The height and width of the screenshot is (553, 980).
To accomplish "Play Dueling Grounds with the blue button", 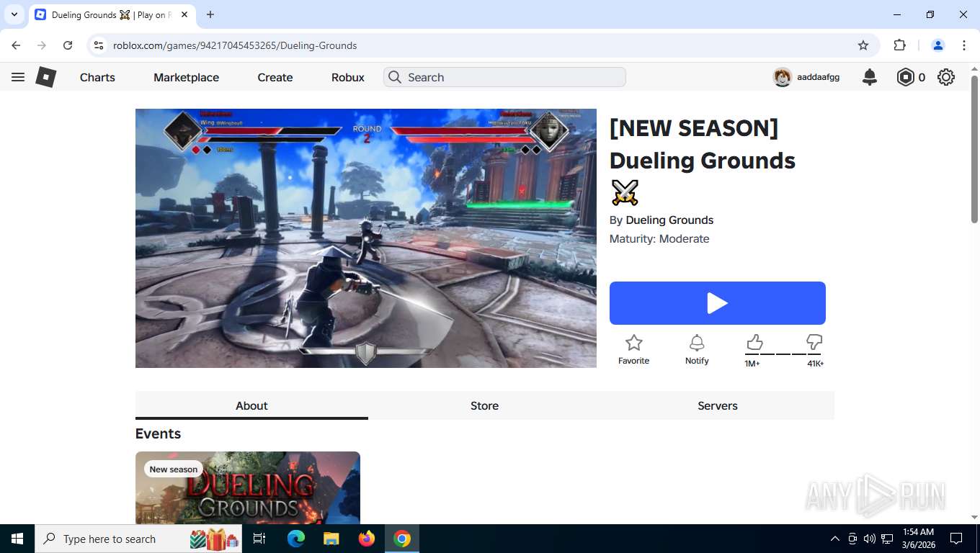I will tap(718, 303).
